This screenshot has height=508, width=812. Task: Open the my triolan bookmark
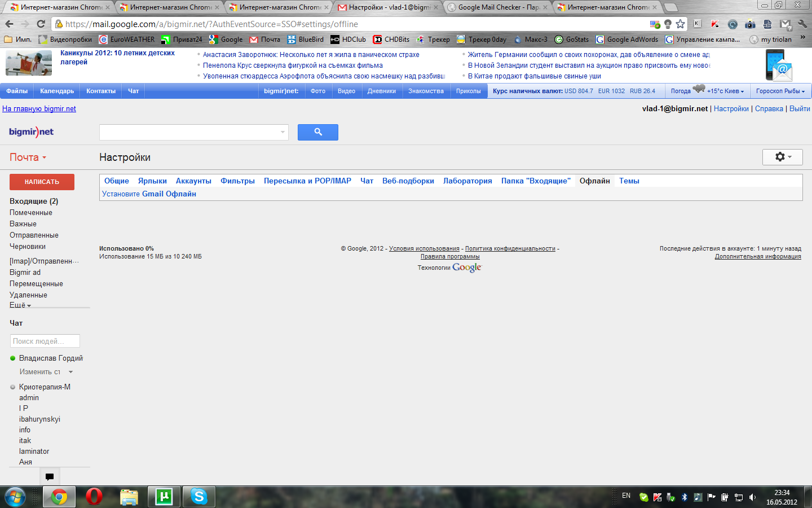pyautogui.click(x=771, y=40)
